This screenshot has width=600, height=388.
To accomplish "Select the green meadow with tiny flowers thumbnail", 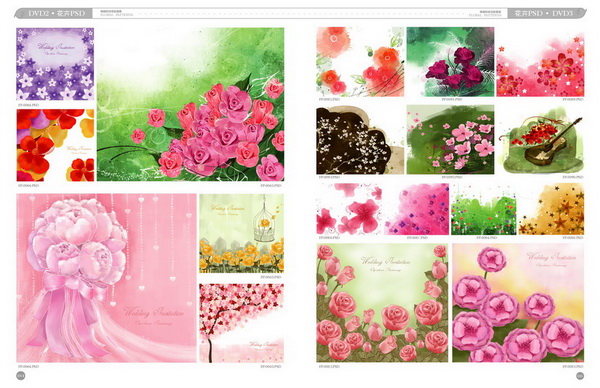I will tap(484, 209).
